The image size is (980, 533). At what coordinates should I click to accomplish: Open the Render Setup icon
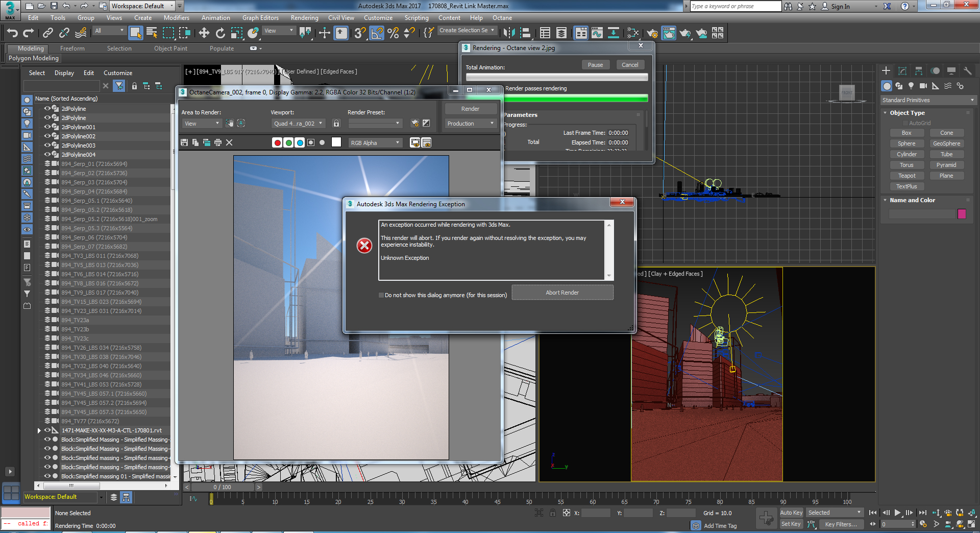(652, 33)
